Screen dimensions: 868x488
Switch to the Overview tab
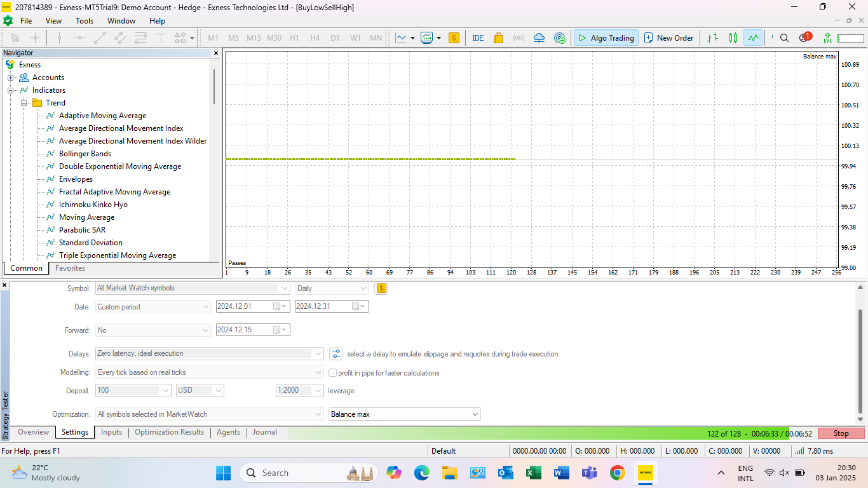tap(33, 432)
